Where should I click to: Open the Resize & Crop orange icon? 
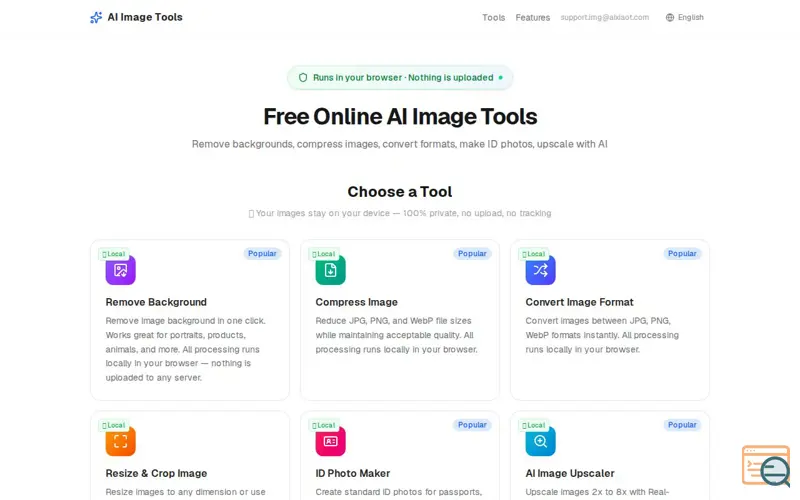point(120,441)
